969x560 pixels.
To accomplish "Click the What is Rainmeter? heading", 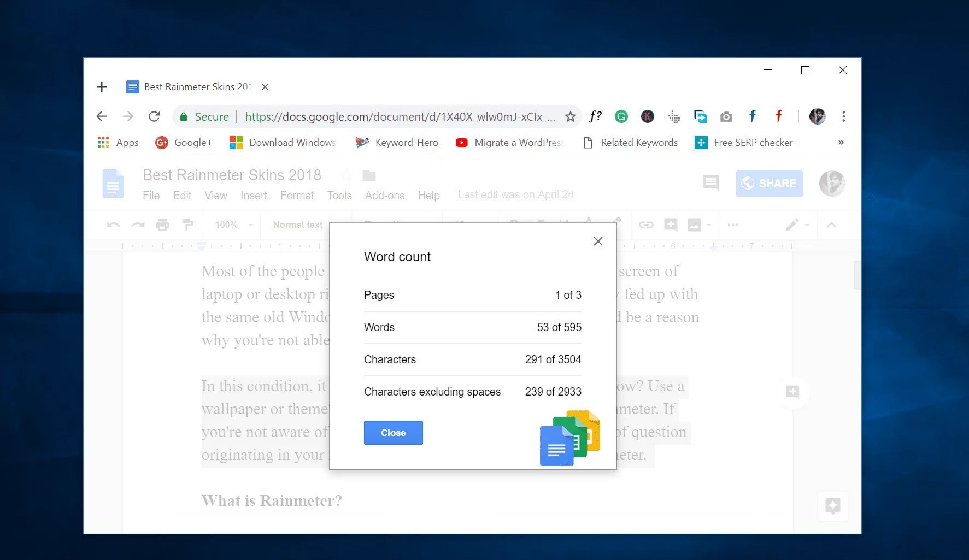I will click(272, 501).
